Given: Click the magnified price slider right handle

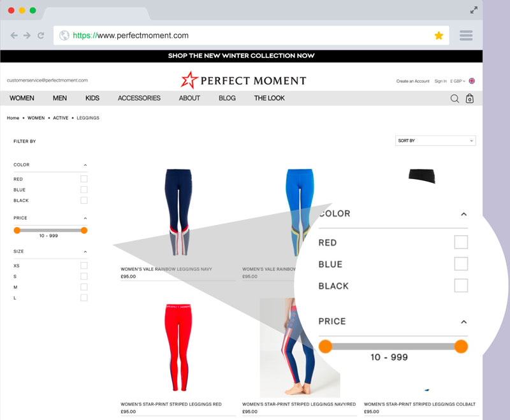Looking at the screenshot, I should click(x=461, y=346).
